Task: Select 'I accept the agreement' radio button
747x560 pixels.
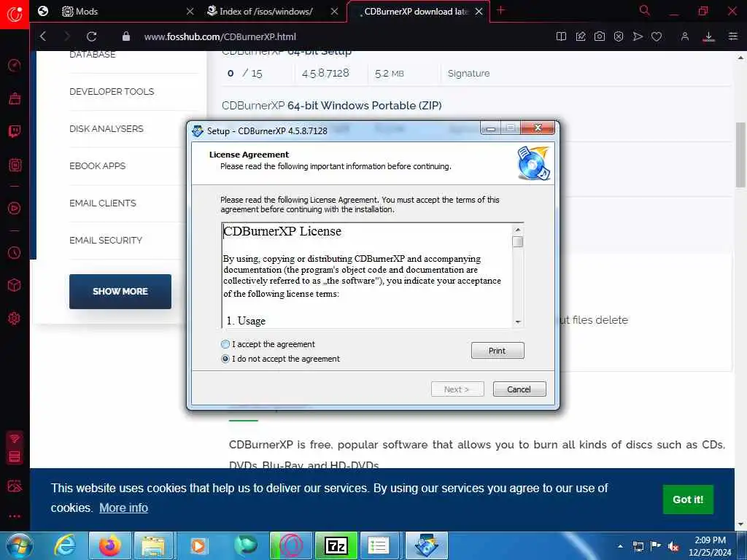Action: [x=225, y=344]
